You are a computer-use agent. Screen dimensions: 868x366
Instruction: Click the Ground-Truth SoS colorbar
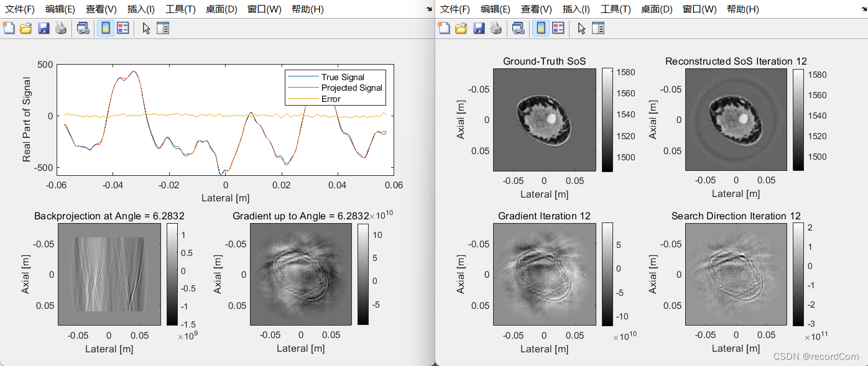pyautogui.click(x=607, y=119)
